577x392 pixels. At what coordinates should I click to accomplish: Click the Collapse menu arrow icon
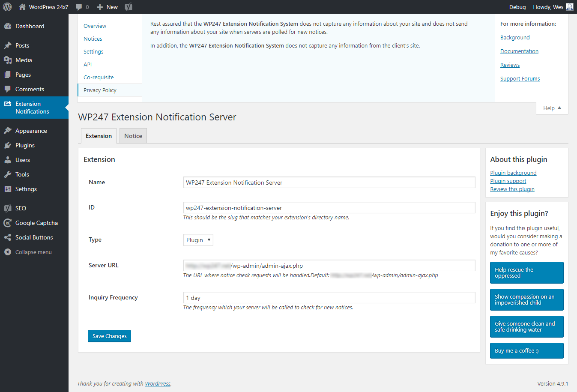pyautogui.click(x=8, y=252)
